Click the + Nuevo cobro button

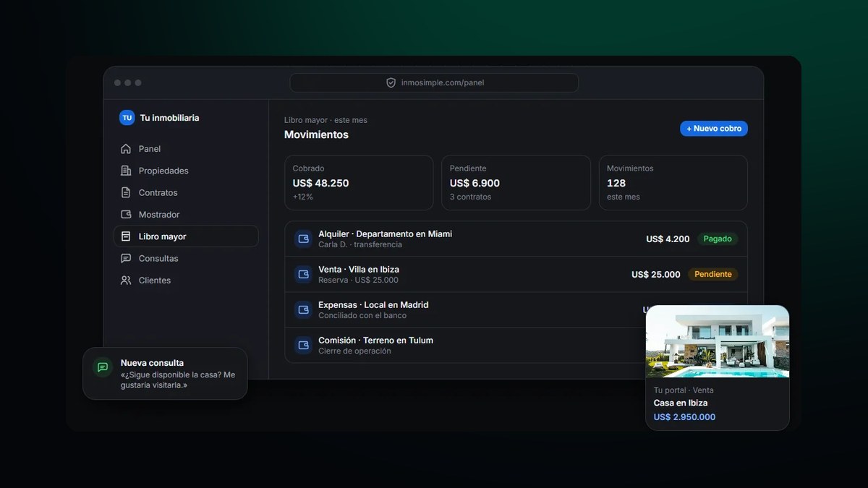(x=714, y=129)
